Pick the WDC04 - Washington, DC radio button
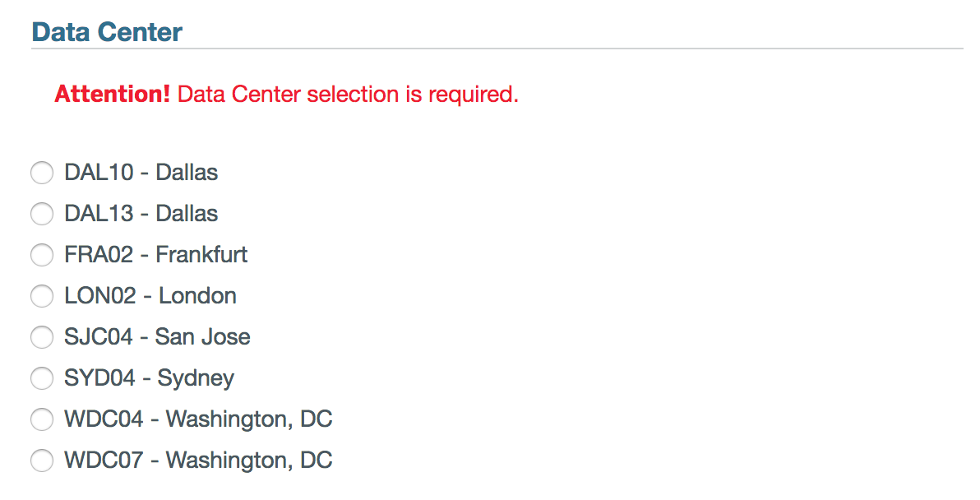This screenshot has width=980, height=500. click(41, 419)
